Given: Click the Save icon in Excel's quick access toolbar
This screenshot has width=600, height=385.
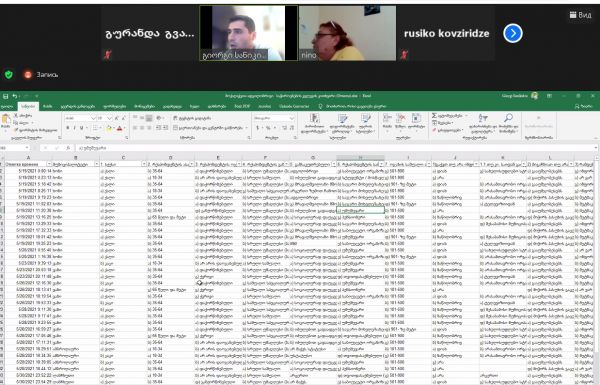Looking at the screenshot, I should pyautogui.click(x=5, y=96).
